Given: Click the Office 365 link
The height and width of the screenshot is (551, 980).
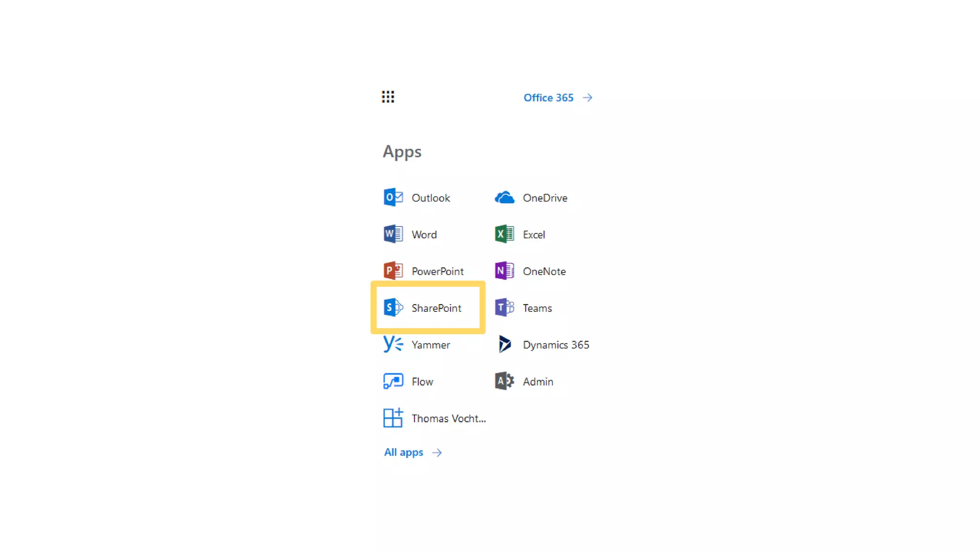Looking at the screenshot, I should tap(548, 98).
